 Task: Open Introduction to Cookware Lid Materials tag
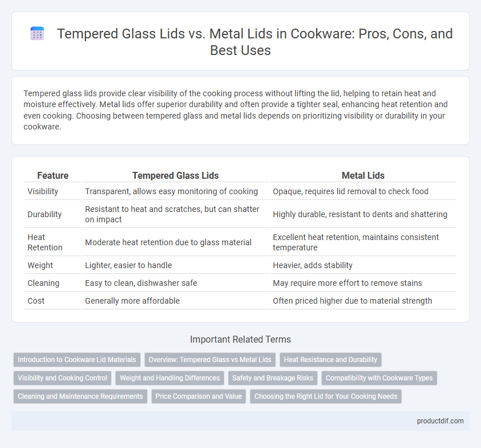coord(77,360)
